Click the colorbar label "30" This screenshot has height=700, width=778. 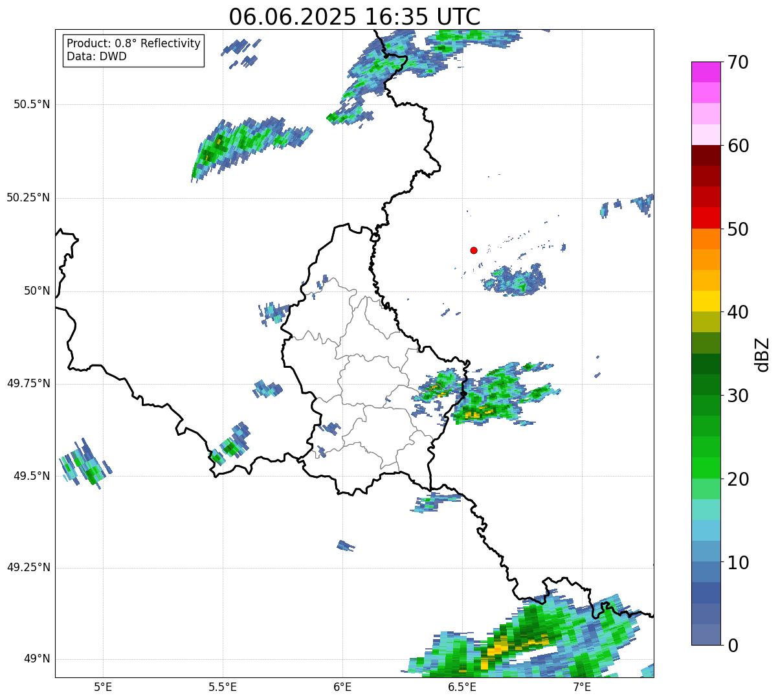click(738, 396)
